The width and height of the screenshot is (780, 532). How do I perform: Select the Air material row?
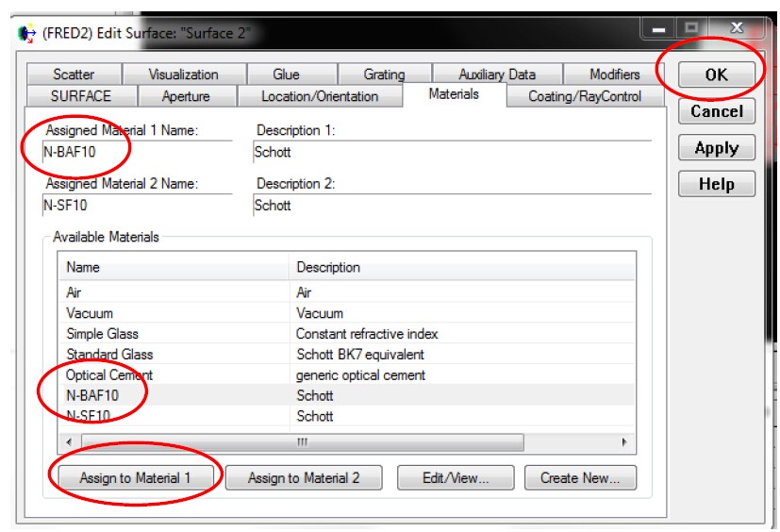click(x=347, y=292)
